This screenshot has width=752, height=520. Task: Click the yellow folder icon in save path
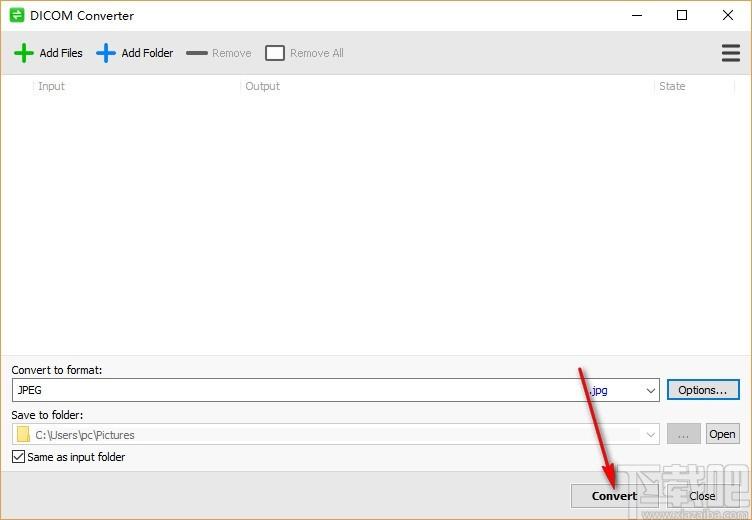[x=23, y=435]
